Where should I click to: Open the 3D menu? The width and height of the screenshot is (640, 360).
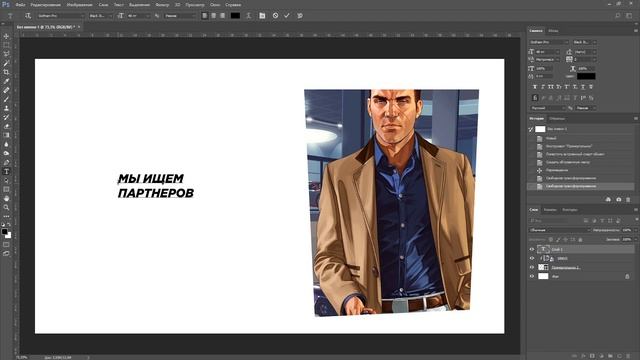coord(178,5)
